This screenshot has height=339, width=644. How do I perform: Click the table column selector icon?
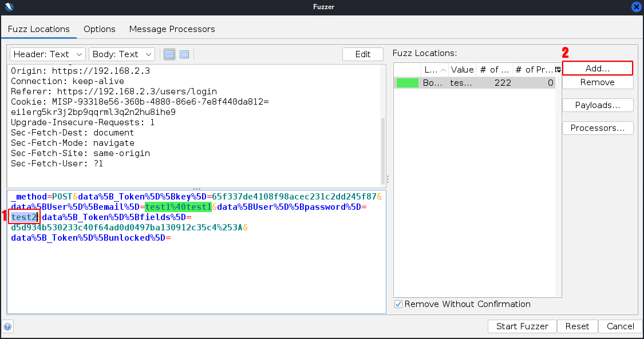coord(558,70)
